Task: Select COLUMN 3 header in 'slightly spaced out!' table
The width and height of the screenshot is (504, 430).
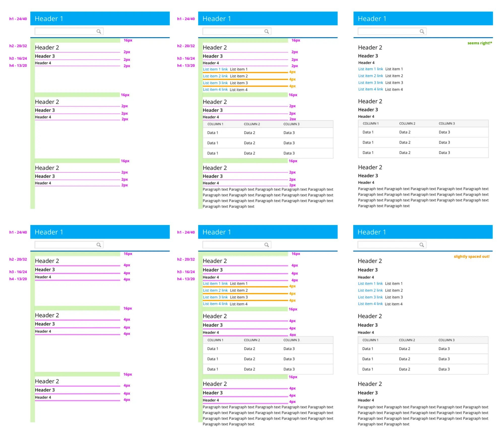Action: pos(447,340)
